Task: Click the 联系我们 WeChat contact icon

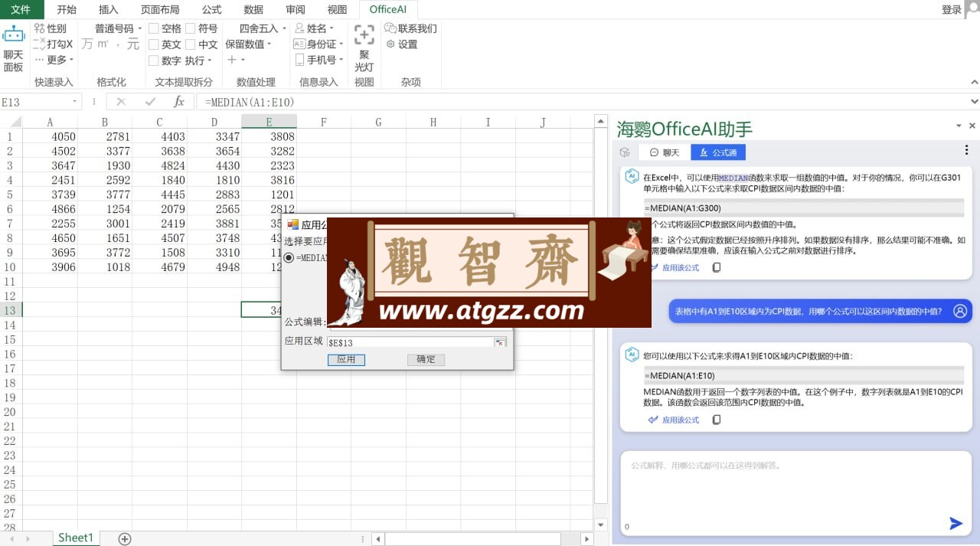Action: (x=390, y=28)
